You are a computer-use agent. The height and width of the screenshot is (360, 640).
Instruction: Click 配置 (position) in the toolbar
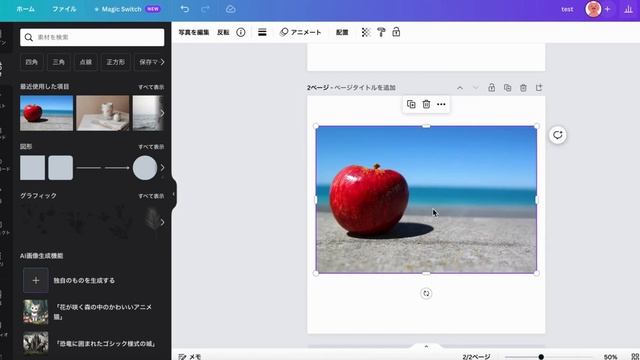coord(342,32)
